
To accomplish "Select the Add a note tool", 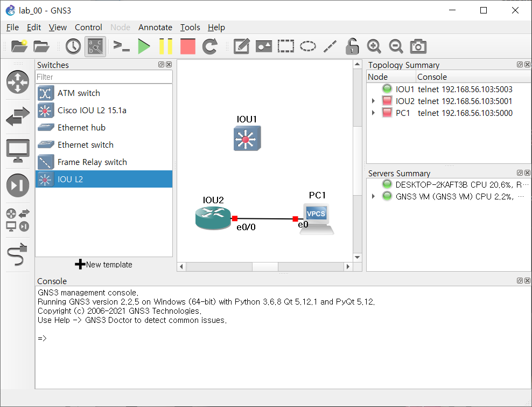I will [242, 46].
